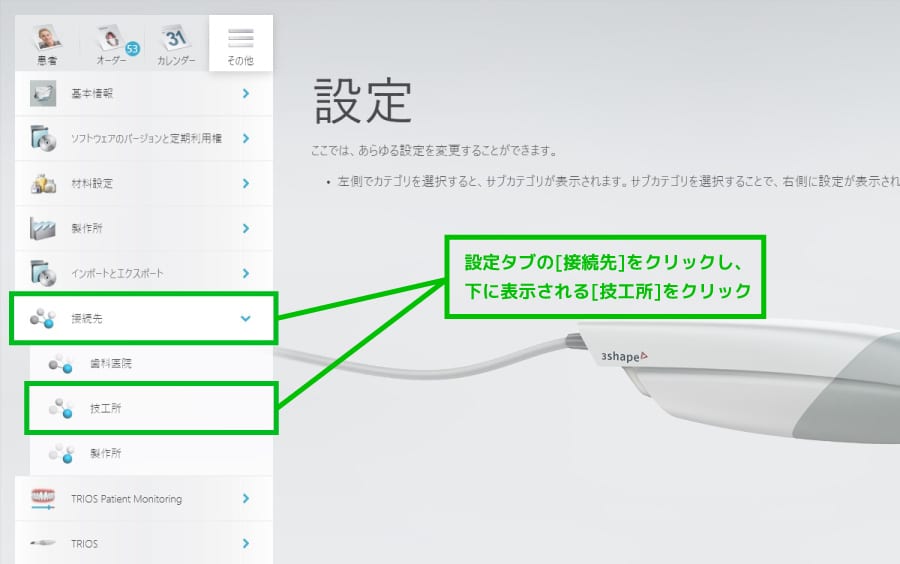Click the 材料設定 materials icon
The width and height of the screenshot is (900, 564).
click(43, 184)
